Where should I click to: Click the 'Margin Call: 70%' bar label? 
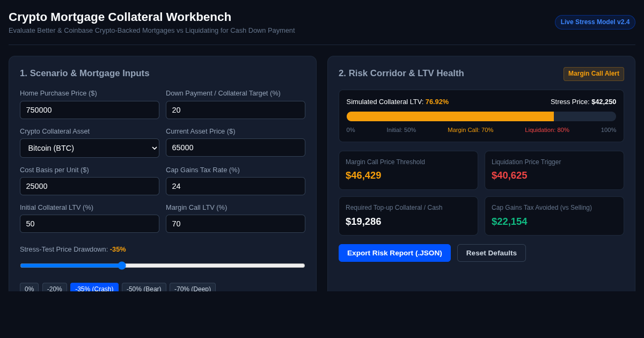(471, 130)
